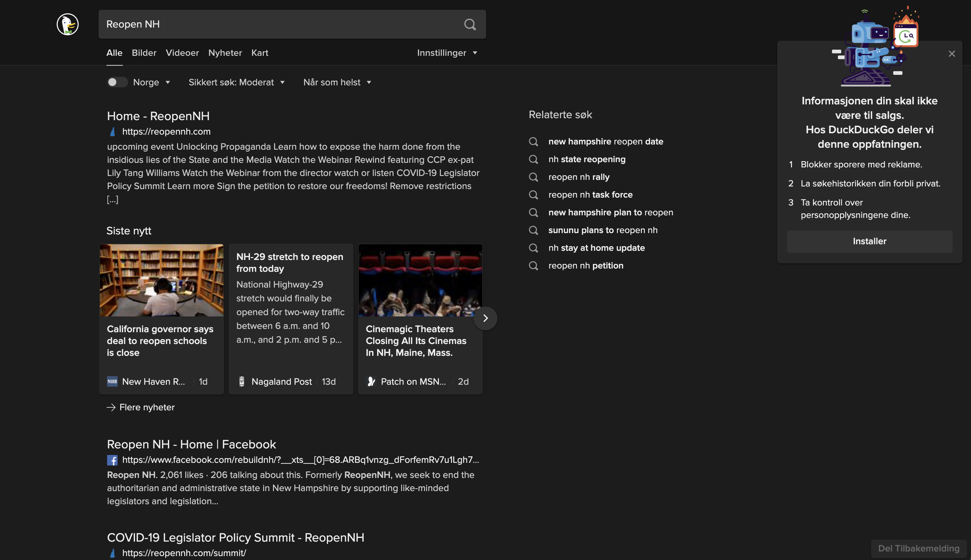Click the Facebook rebuildnh URL link
Viewport: 971px width, 560px height.
tap(300, 460)
